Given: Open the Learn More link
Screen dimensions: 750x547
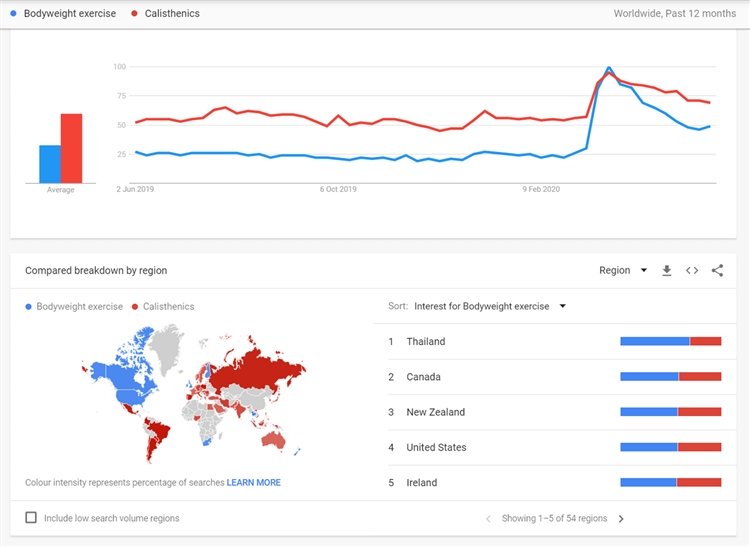Looking at the screenshot, I should pos(254,482).
